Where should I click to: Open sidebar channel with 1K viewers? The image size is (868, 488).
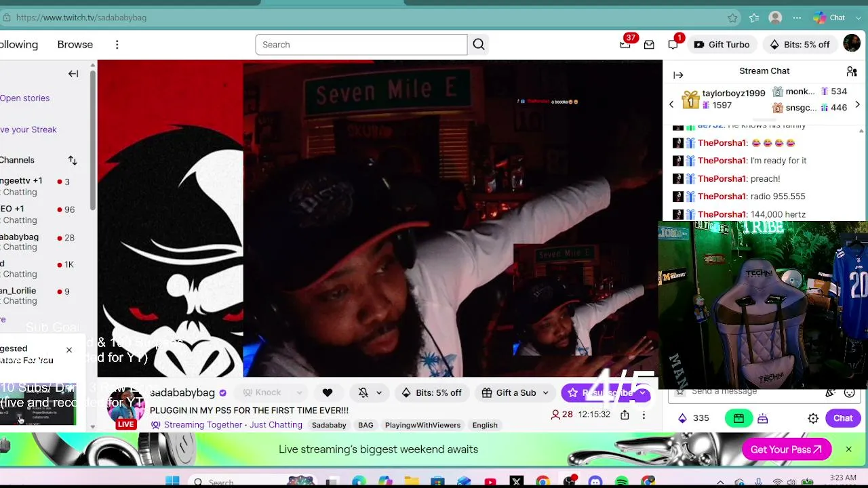point(41,269)
